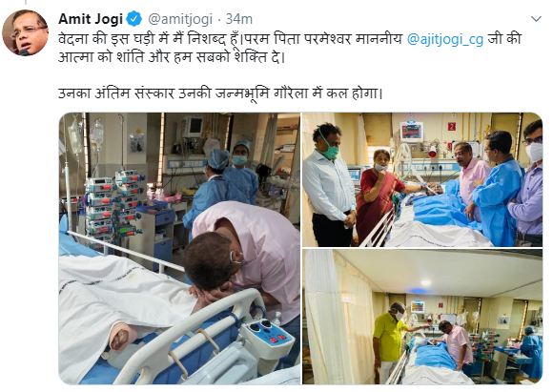Click the woman in red saree in photo

click(377, 196)
